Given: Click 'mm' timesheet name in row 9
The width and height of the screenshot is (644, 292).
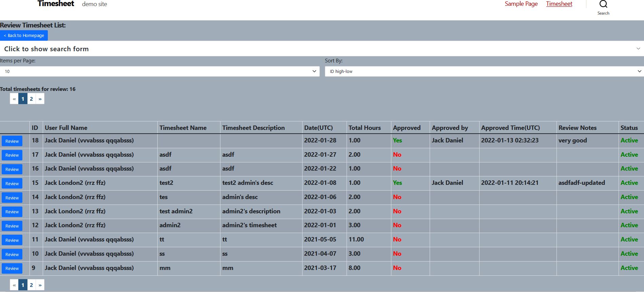Looking at the screenshot, I should 165,268.
